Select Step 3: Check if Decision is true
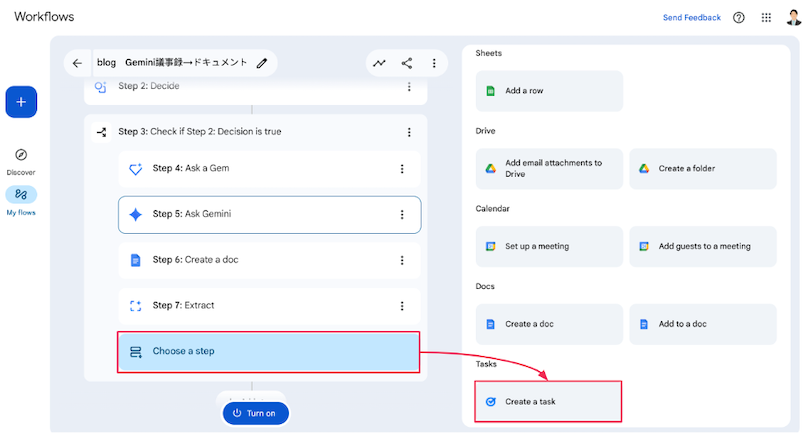Viewport: 804px width, 434px height. 255,132
